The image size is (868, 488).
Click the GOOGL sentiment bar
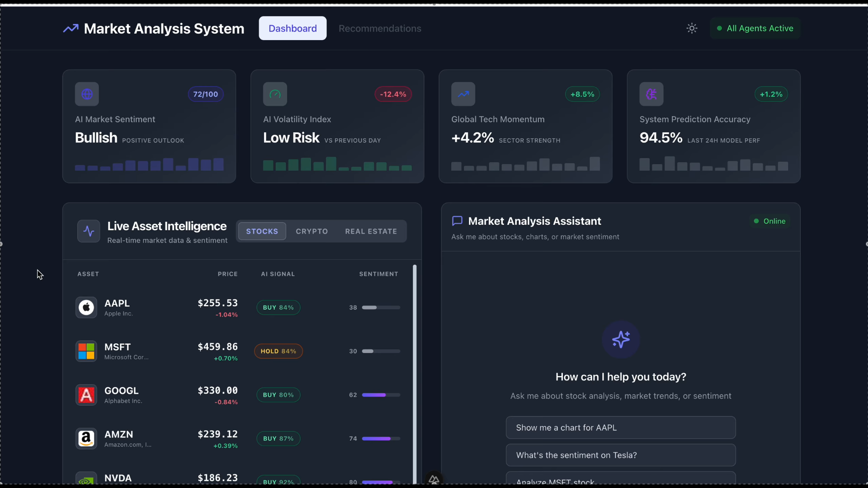coord(381,395)
